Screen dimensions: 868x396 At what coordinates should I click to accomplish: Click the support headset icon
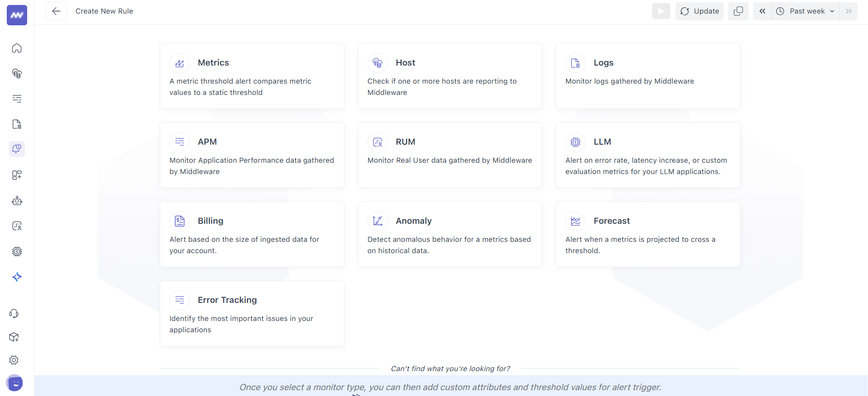[x=14, y=313]
